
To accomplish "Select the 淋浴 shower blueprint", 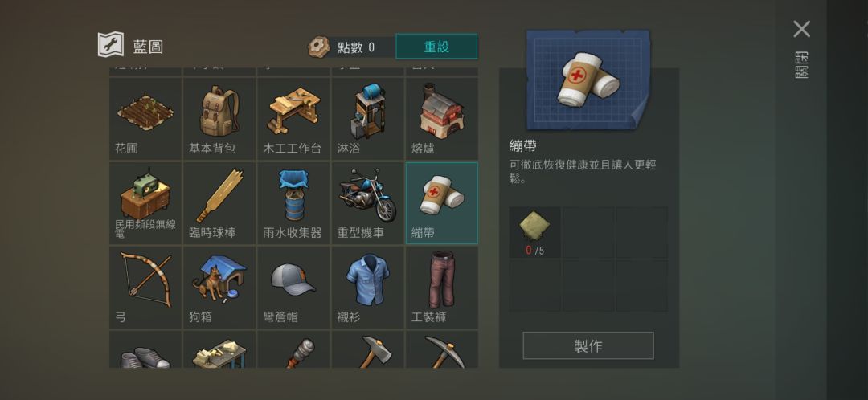I will pyautogui.click(x=368, y=118).
